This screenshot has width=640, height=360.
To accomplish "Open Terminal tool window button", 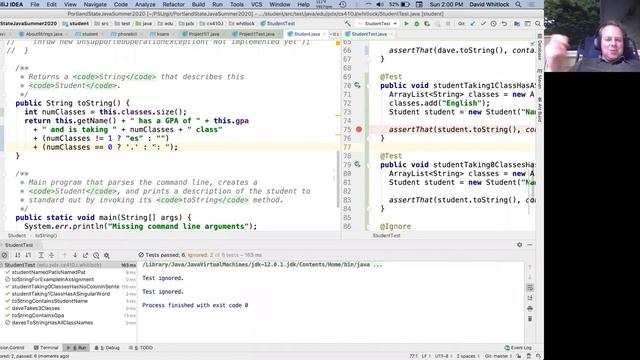I will coord(46,348).
